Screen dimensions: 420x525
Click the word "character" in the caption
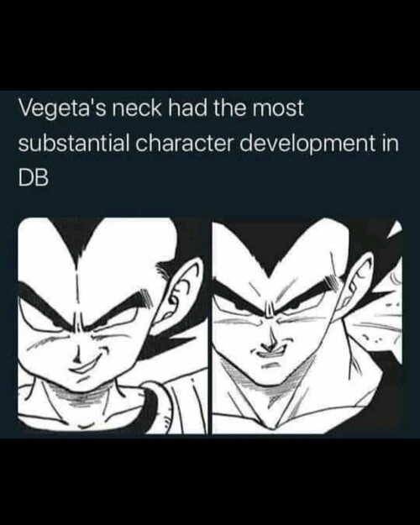coord(184,144)
